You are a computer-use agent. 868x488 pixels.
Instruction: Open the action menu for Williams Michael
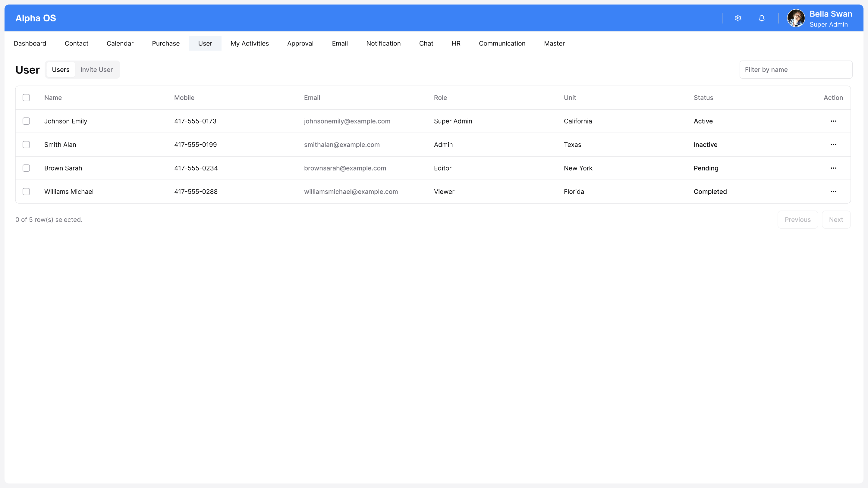834,191
